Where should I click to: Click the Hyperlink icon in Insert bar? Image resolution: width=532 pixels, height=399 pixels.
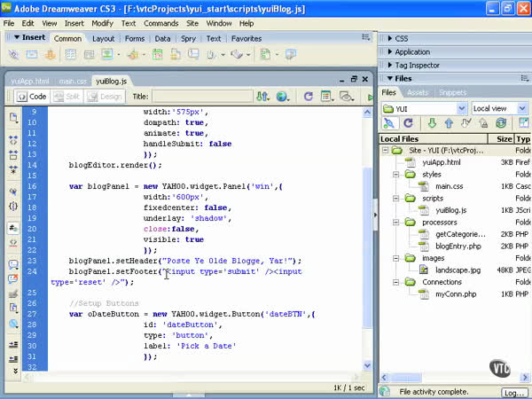point(14,55)
